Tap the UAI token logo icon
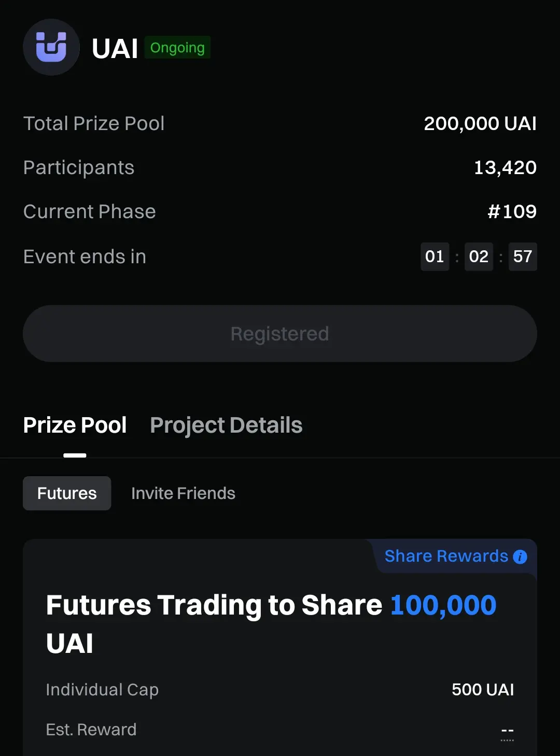The height and width of the screenshot is (756, 560). [51, 47]
